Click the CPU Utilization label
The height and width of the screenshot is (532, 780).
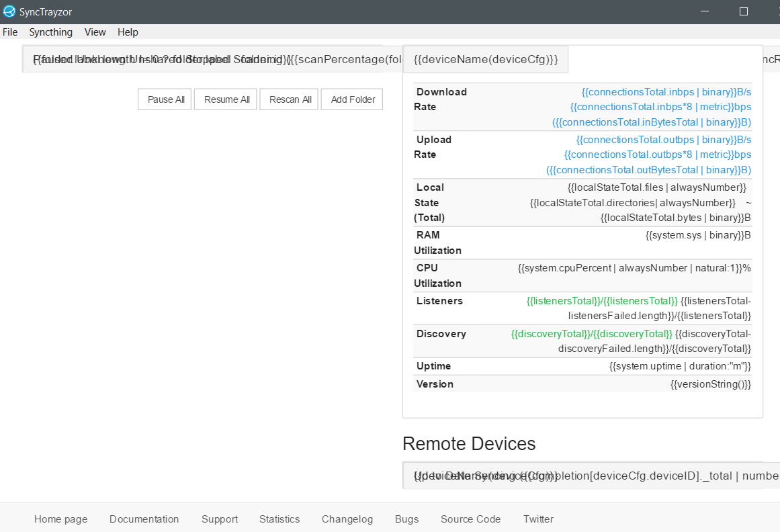(438, 275)
